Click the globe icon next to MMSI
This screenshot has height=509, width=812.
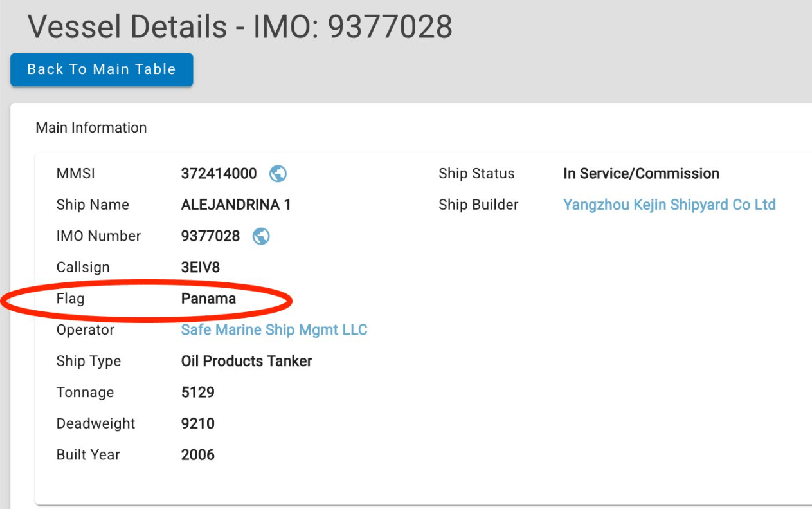coord(278,174)
